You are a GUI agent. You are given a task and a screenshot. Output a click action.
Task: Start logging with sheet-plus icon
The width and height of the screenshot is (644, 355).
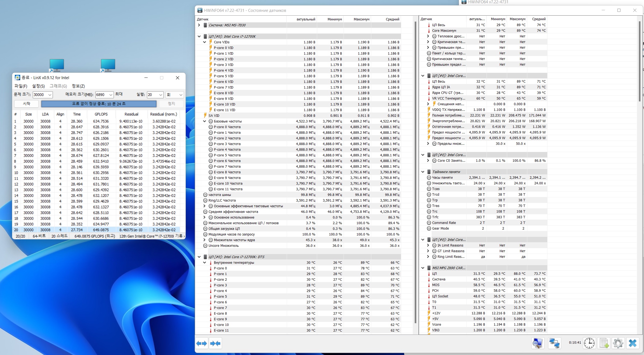tap(604, 343)
